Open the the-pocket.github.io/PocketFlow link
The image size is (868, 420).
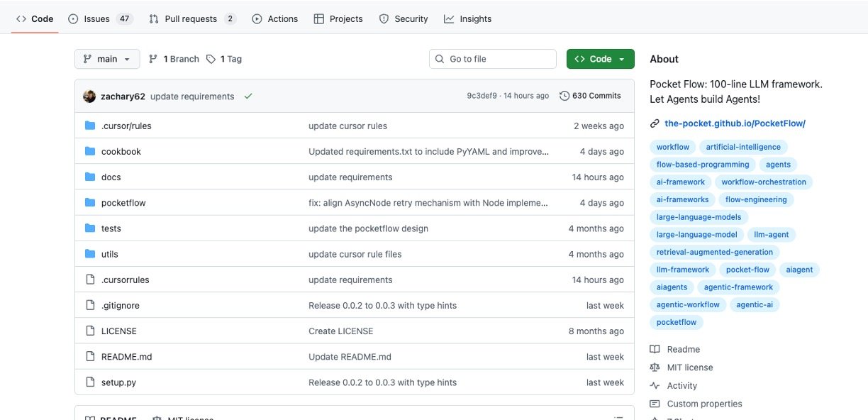735,123
